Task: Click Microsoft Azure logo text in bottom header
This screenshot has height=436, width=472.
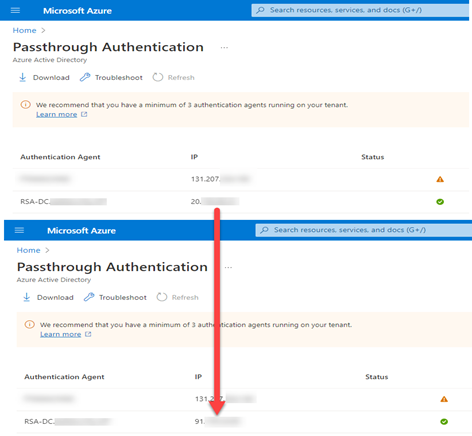Action: click(81, 231)
